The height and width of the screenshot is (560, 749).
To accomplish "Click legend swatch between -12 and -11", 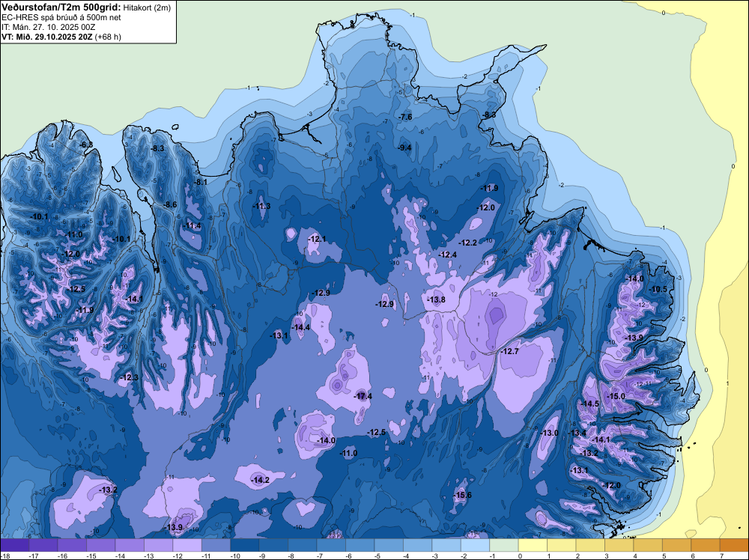I will [x=187, y=545].
